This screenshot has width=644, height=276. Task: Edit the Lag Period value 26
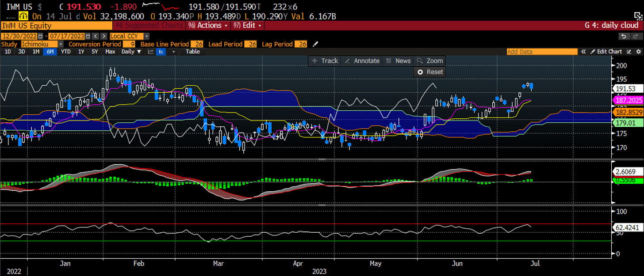tap(301, 44)
